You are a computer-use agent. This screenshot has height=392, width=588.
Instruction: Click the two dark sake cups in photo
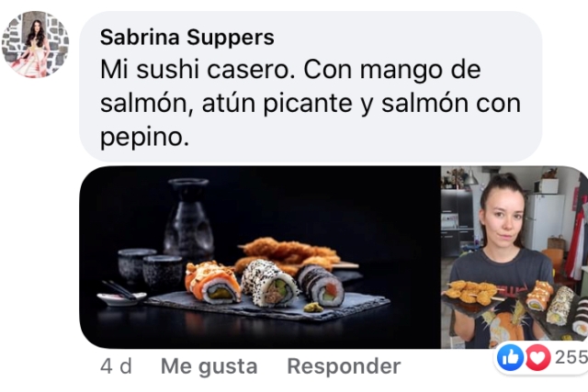tap(150, 269)
